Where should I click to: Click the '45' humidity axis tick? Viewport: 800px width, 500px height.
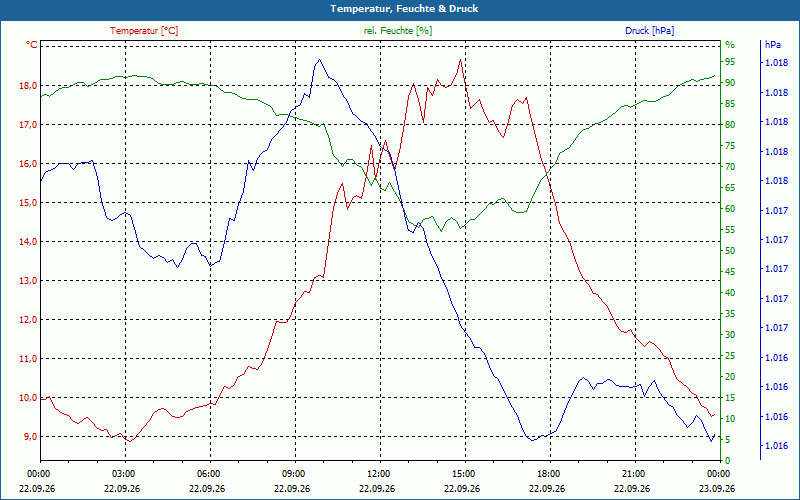pyautogui.click(x=730, y=272)
